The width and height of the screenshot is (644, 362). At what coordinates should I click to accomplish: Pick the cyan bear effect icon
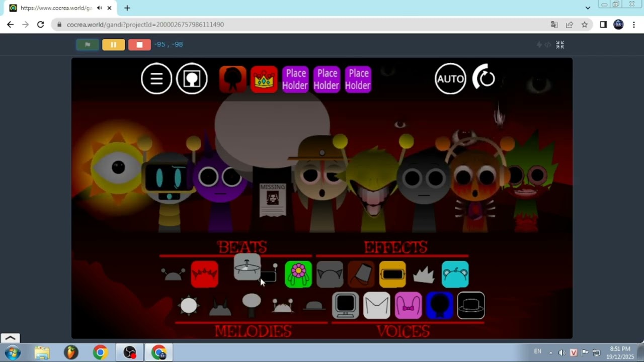pos(455,275)
